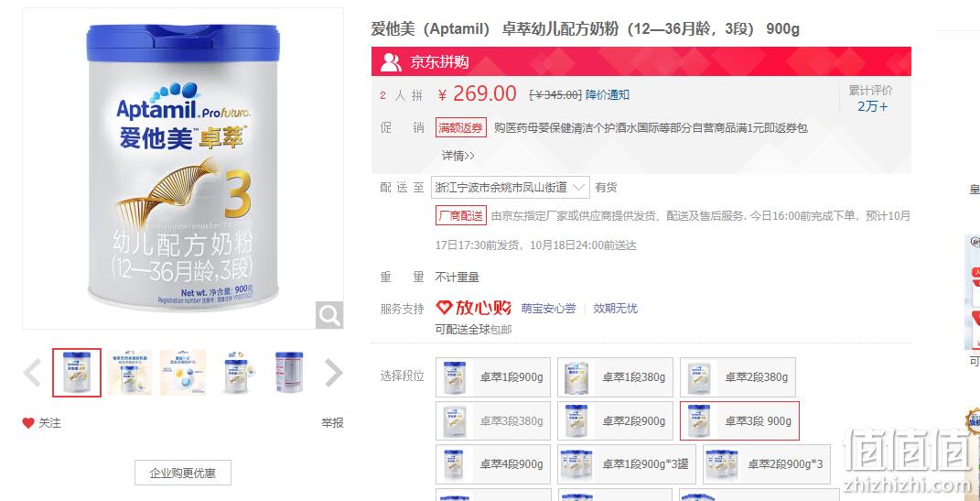Show previous thumbnails with left arrow
This screenshot has width=980, height=501.
pyautogui.click(x=33, y=373)
